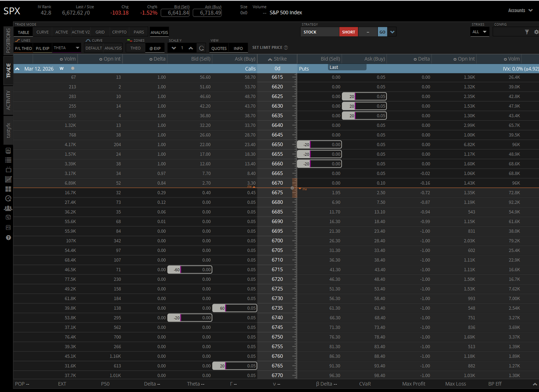The height and width of the screenshot is (392, 539).
Task: Open the watchlist lines icon in left sidebar
Action: tap(8, 160)
